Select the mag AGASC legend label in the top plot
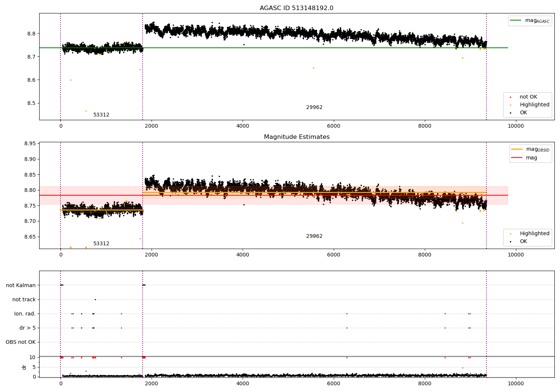The image size is (560, 392). click(537, 21)
